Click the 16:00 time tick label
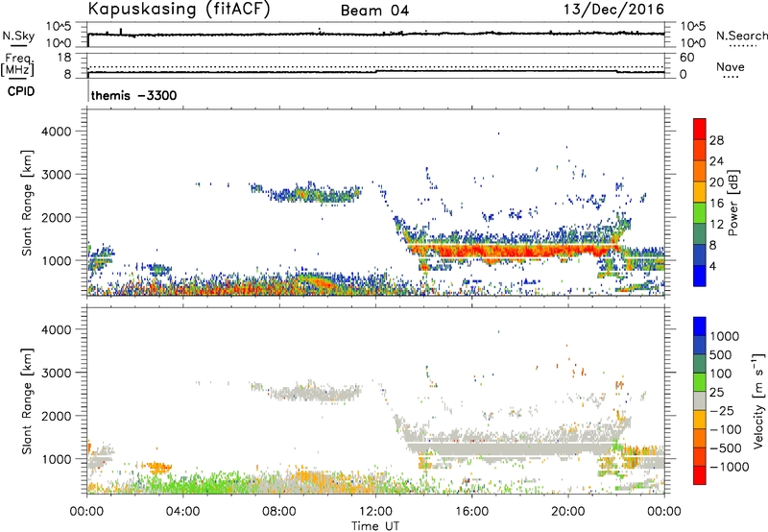This screenshot has width=768, height=532. point(471,512)
